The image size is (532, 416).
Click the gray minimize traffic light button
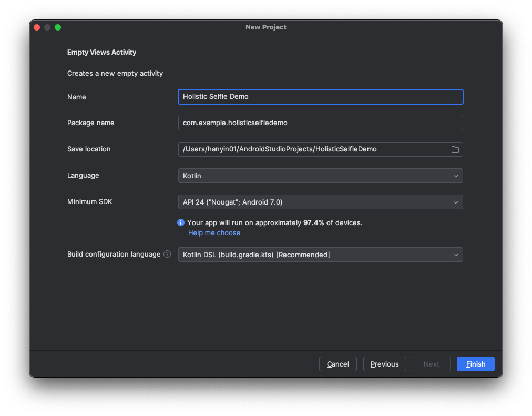[47, 27]
